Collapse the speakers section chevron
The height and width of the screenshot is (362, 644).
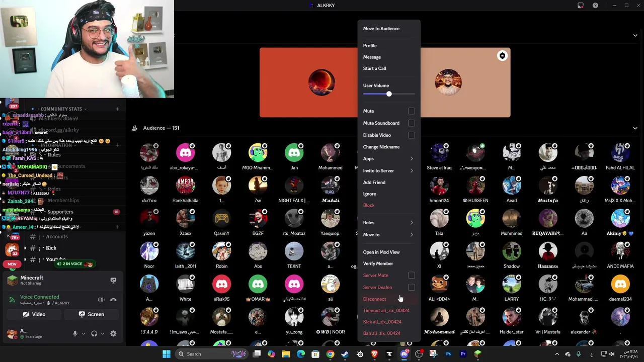pyautogui.click(x=635, y=36)
